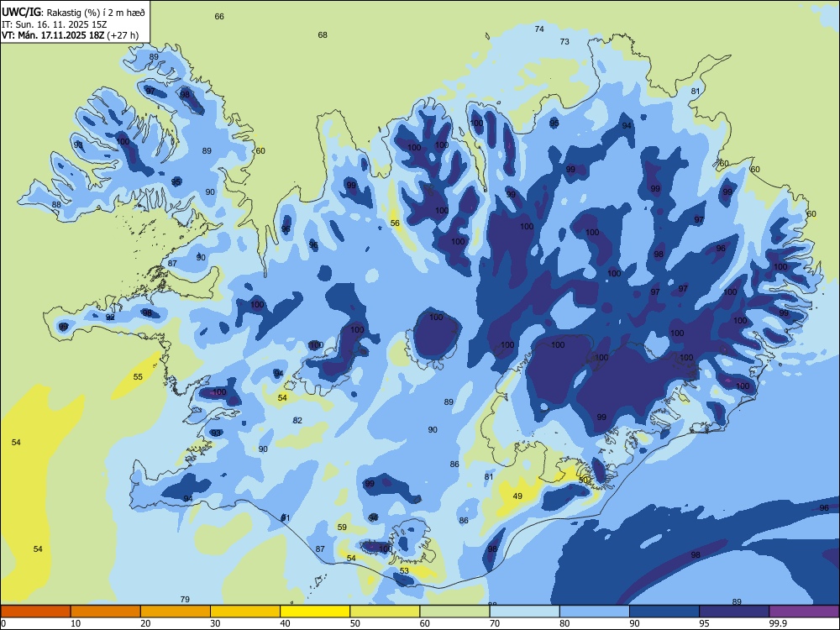Click the map value '53' on the south coast
Viewport: 840px width, 630px height.
(405, 571)
